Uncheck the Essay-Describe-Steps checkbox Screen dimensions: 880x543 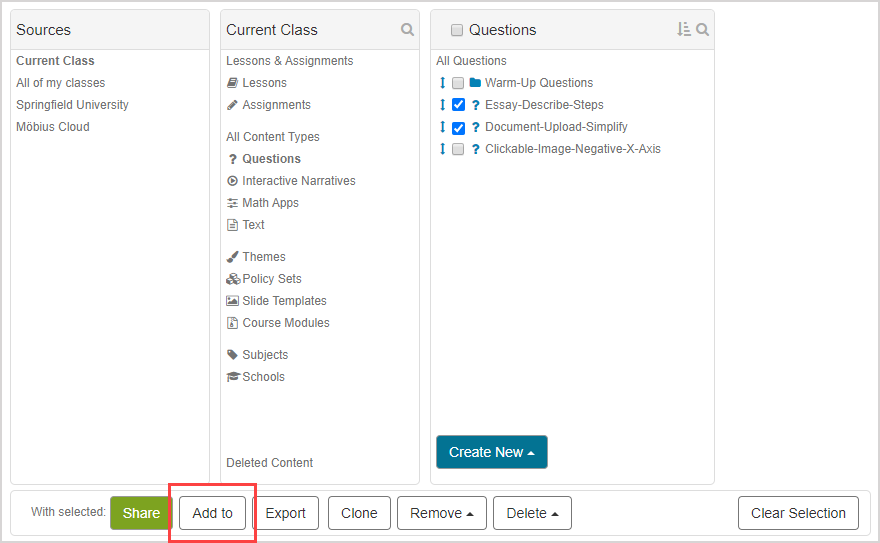[x=458, y=105]
